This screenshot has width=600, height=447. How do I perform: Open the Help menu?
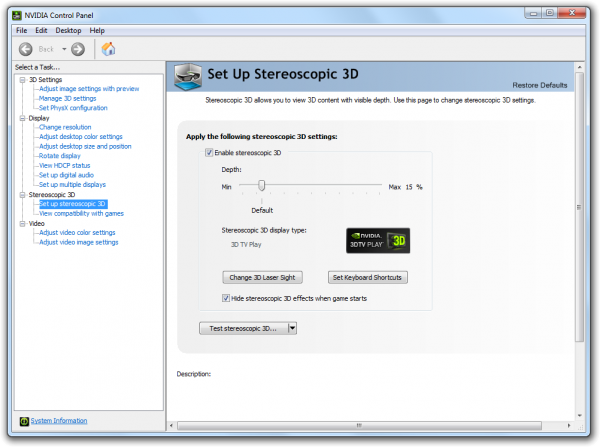click(97, 31)
